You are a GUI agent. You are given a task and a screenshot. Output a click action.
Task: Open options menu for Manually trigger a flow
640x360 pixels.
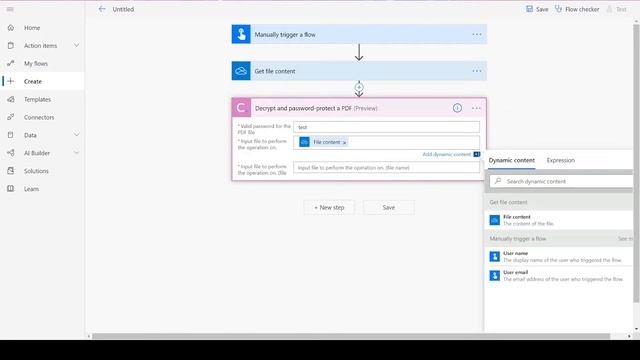click(x=476, y=34)
